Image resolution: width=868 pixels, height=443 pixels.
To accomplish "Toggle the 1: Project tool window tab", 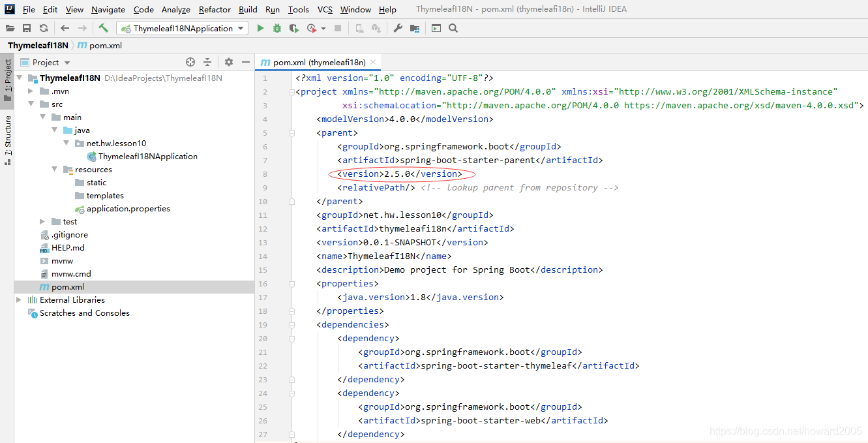I will coord(7,81).
